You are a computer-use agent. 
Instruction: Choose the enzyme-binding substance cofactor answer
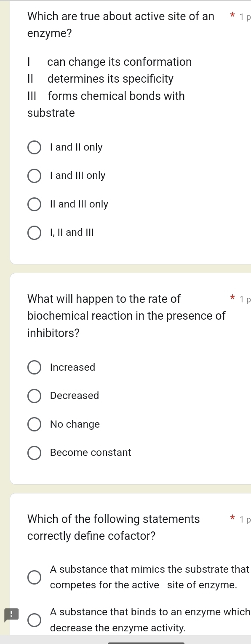pyautogui.click(x=34, y=620)
